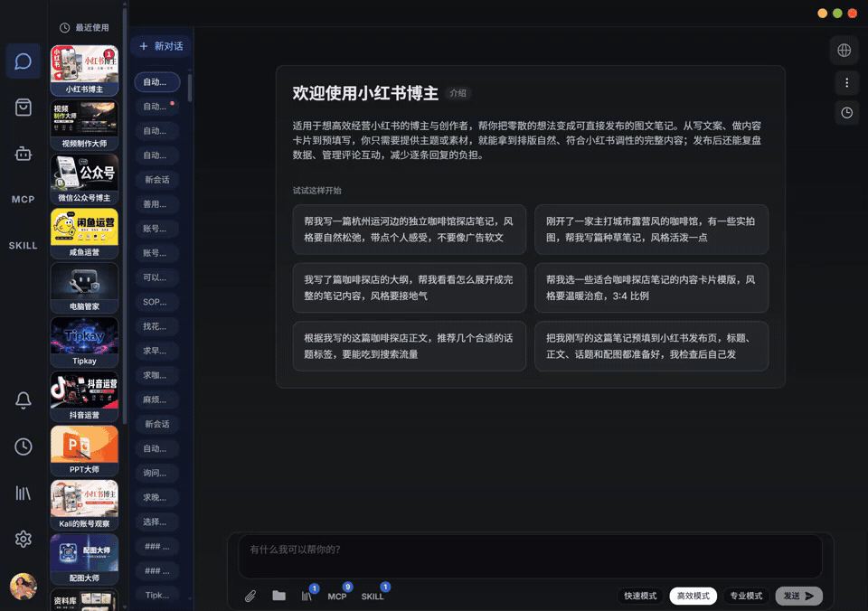The width and height of the screenshot is (868, 611).
Task: Open the knowledge library icon below input
Action: coord(307,596)
